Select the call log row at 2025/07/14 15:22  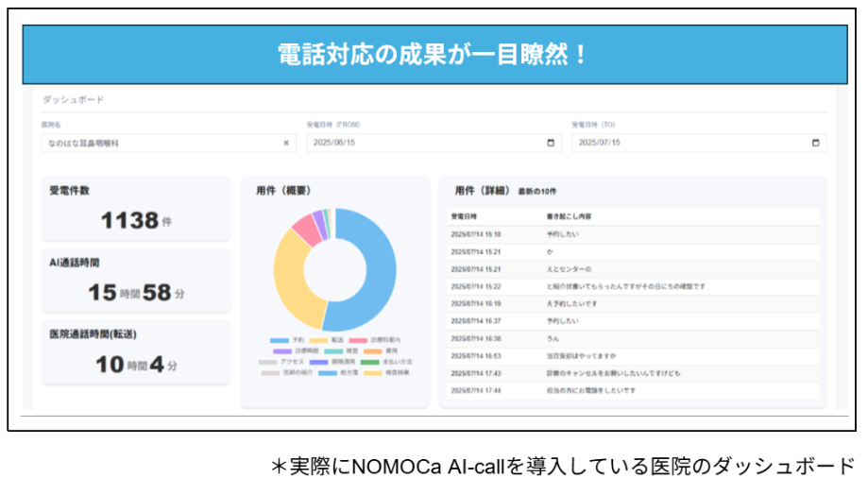pyautogui.click(x=633, y=286)
